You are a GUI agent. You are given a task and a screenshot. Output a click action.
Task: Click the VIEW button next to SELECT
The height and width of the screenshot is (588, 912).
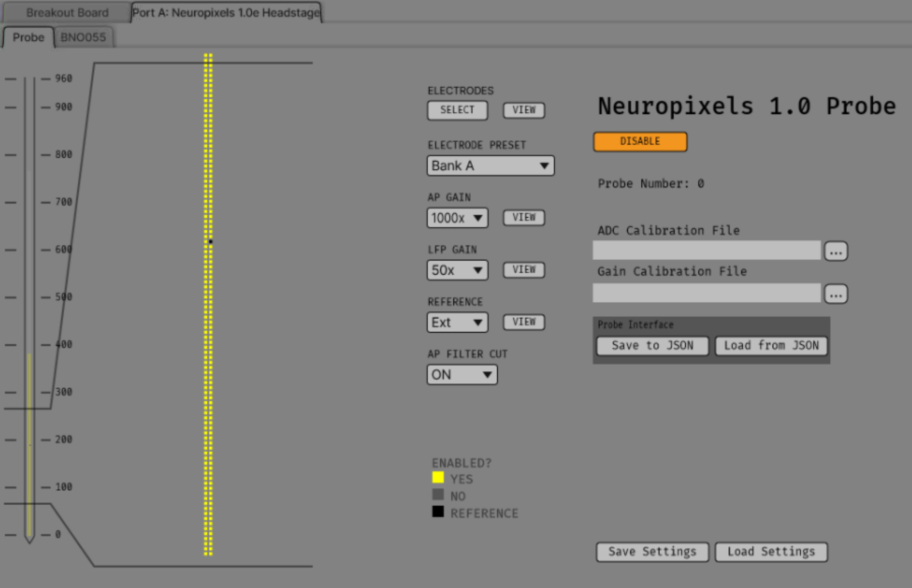pos(524,110)
